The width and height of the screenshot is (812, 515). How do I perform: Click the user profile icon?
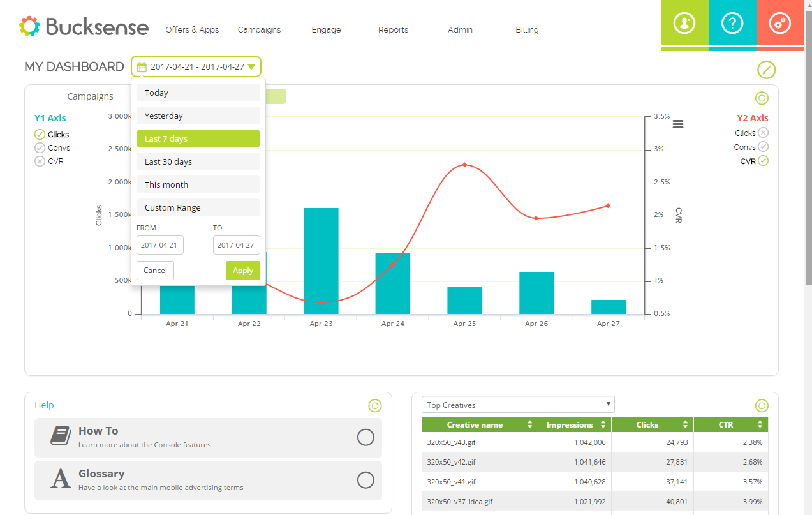tap(684, 24)
